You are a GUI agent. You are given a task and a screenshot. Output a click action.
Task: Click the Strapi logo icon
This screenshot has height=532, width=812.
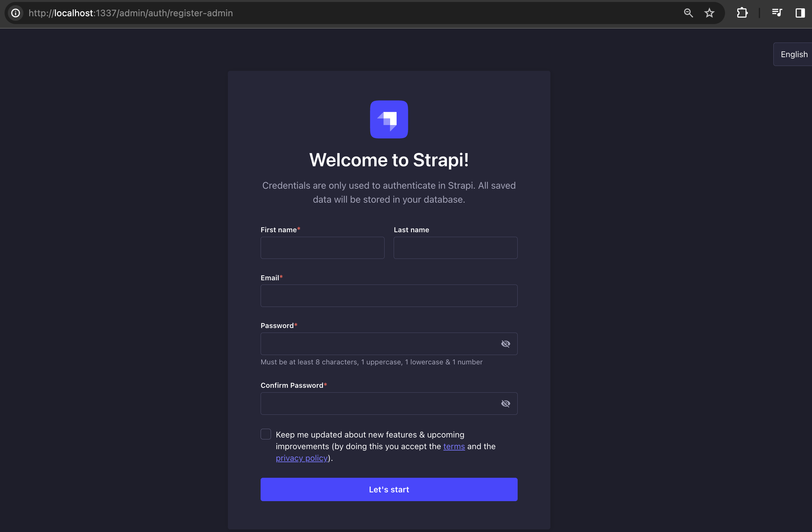click(x=389, y=119)
